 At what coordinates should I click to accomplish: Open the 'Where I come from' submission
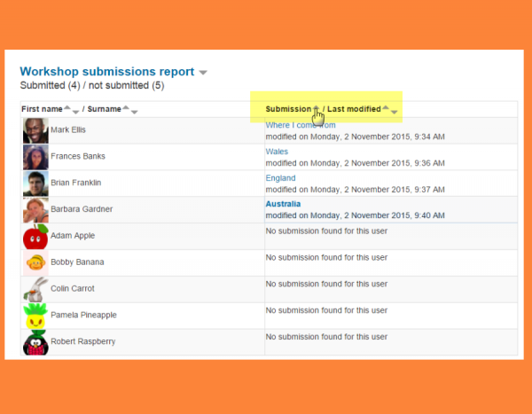pos(301,126)
